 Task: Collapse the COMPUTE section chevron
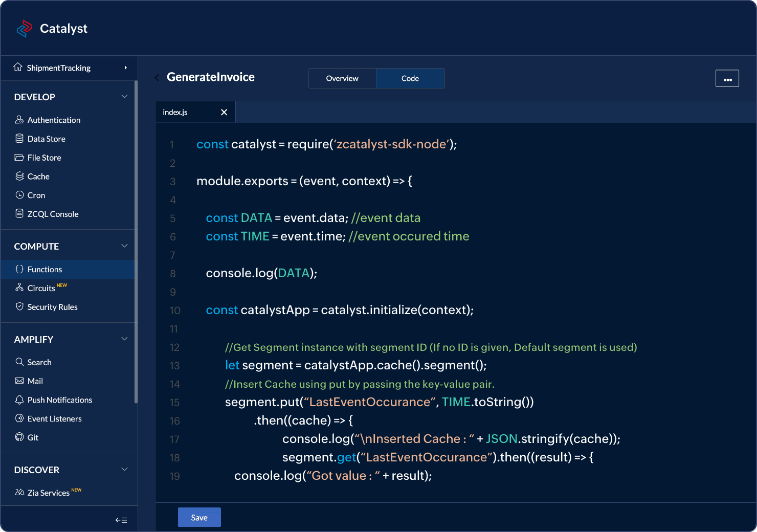[124, 246]
